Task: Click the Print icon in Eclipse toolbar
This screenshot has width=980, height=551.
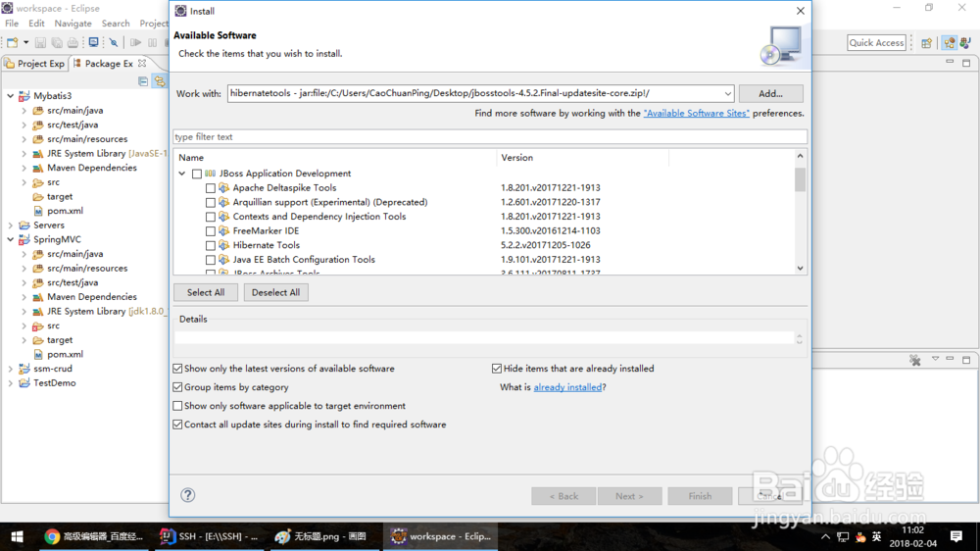Action: tap(73, 42)
